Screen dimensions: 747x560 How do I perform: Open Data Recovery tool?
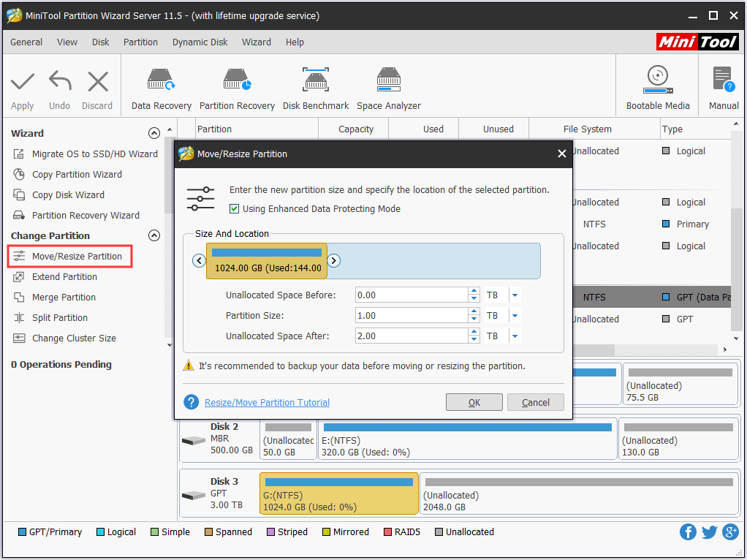coord(161,89)
